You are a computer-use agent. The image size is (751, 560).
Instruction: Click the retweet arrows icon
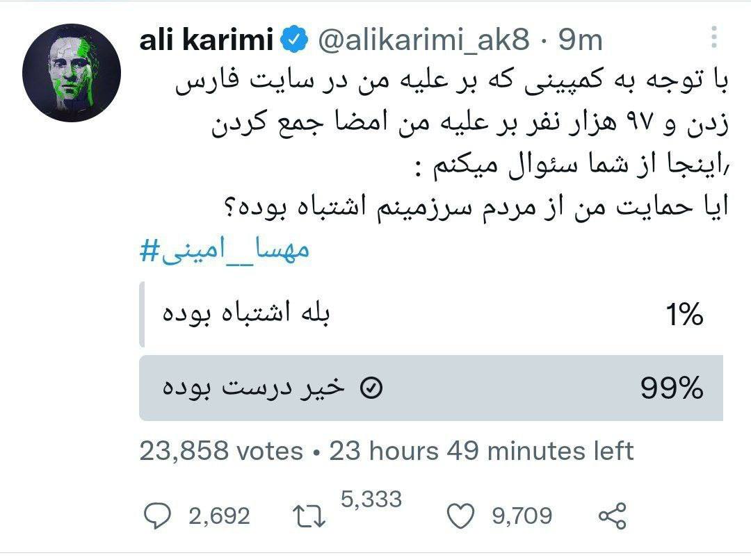tap(309, 517)
